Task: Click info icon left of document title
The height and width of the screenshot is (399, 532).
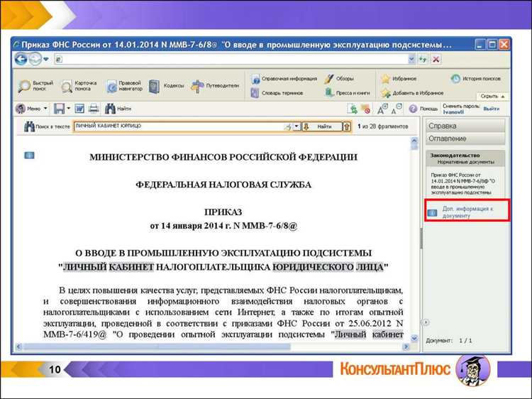Action: [29, 155]
